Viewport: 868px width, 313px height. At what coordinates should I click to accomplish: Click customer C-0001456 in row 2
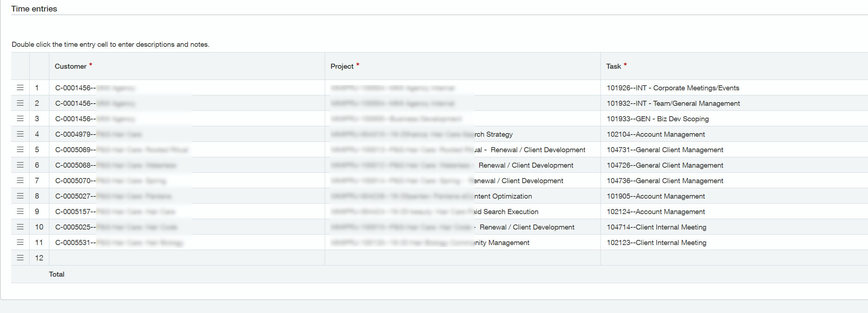[187, 103]
